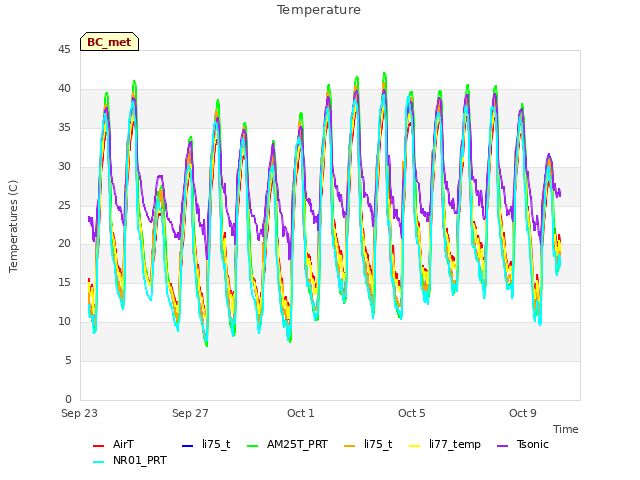Select the orange li75_t legend label
The width and height of the screenshot is (640, 480).
click(378, 444)
